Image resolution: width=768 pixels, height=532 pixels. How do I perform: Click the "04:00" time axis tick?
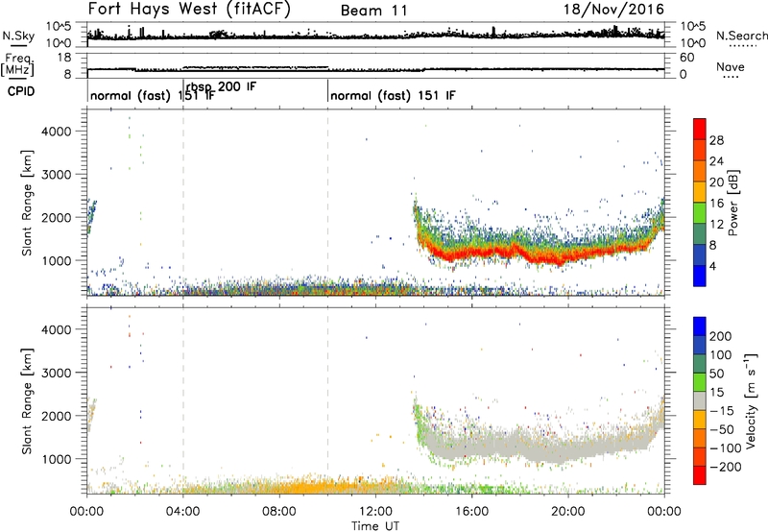(x=183, y=512)
